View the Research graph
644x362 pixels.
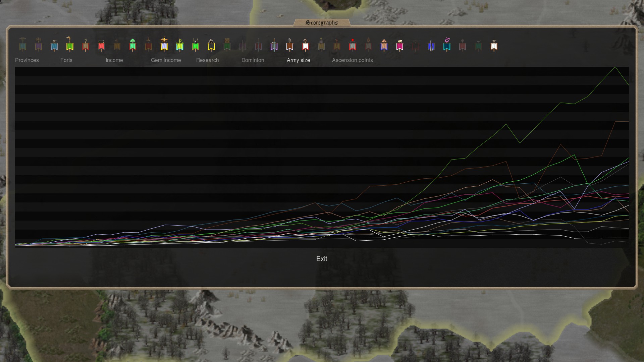click(x=208, y=60)
